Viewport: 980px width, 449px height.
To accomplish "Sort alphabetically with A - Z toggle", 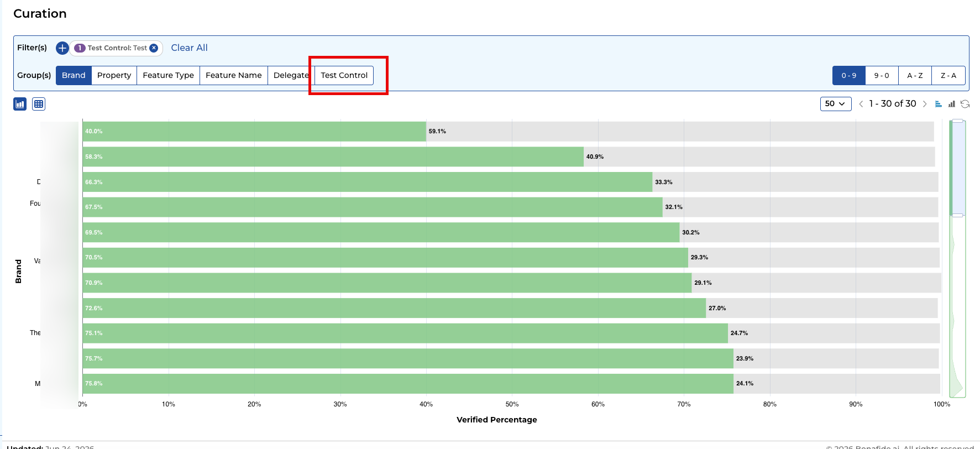I will (x=915, y=76).
